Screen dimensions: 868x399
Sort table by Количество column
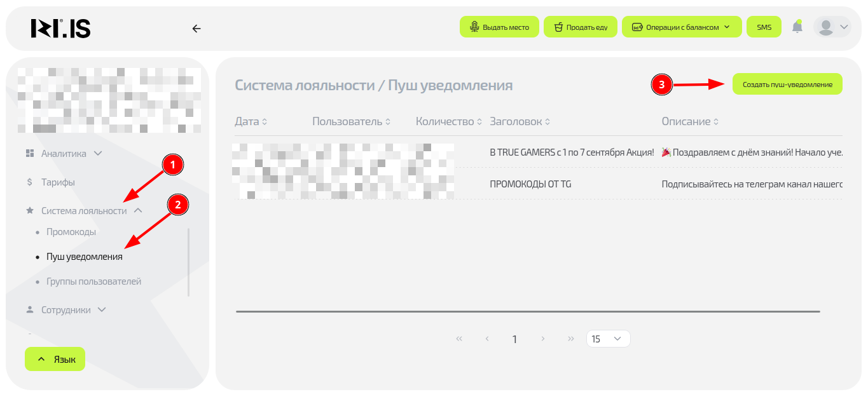449,121
